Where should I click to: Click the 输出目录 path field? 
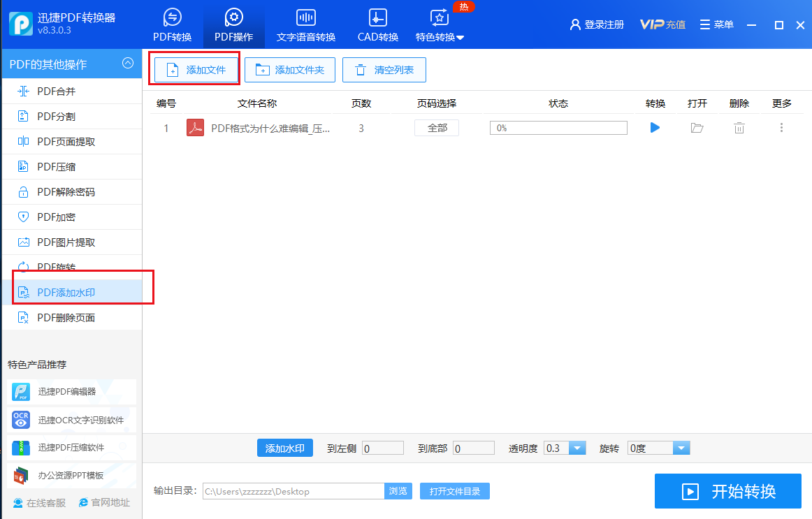(293, 491)
